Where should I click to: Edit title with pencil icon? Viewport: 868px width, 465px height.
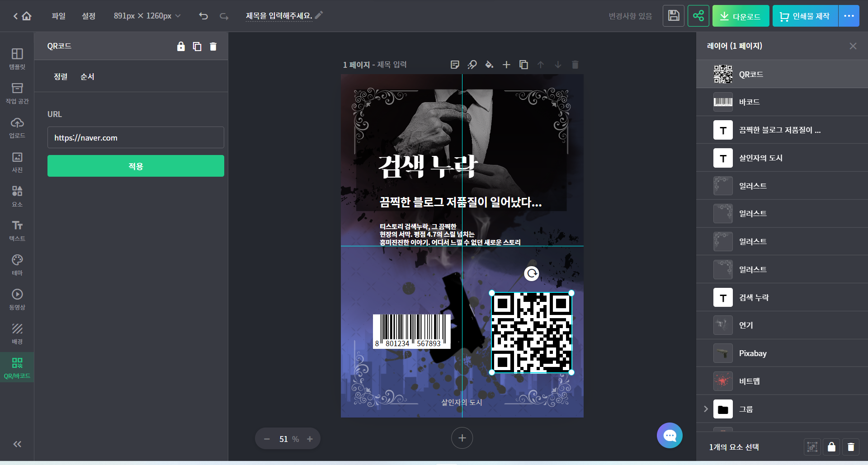click(319, 15)
